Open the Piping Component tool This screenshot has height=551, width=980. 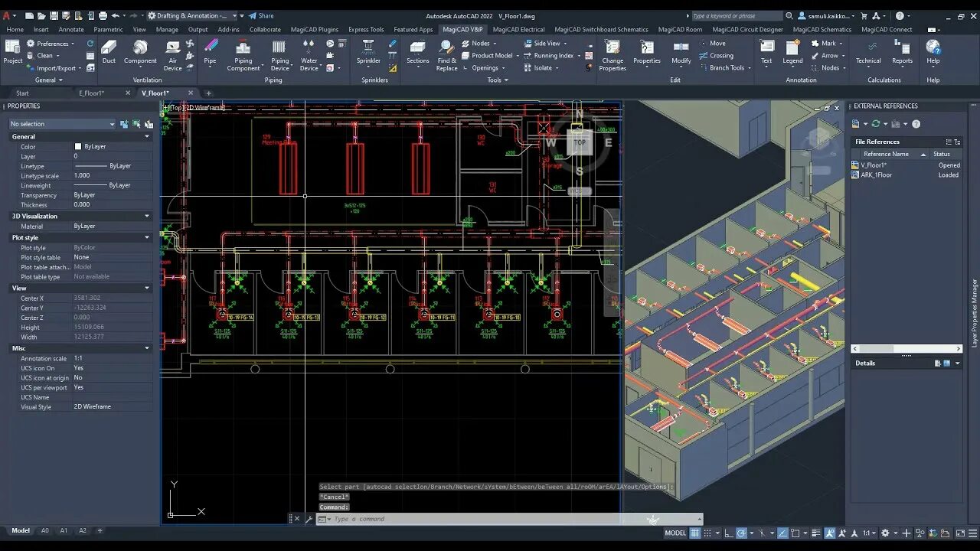pos(243,56)
